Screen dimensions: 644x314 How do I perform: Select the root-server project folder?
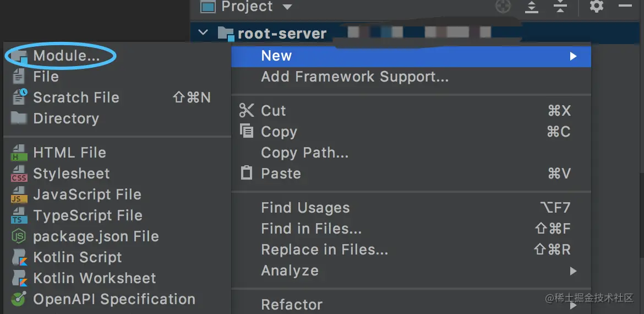click(282, 34)
